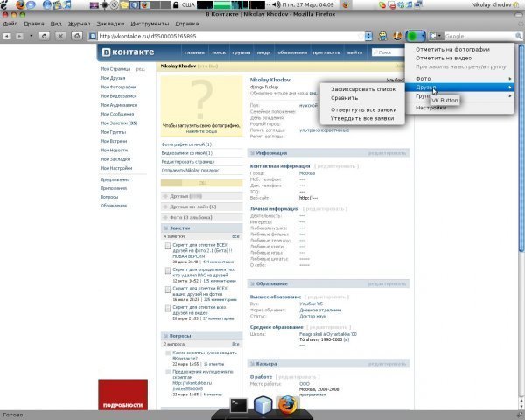Collapse the Вопросы section header

tap(201, 336)
